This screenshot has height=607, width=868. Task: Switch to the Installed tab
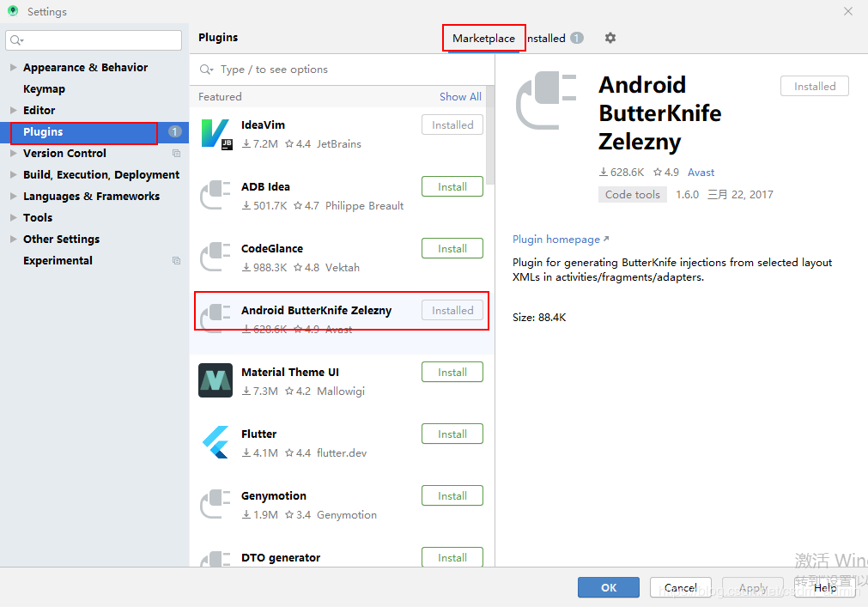coord(546,38)
